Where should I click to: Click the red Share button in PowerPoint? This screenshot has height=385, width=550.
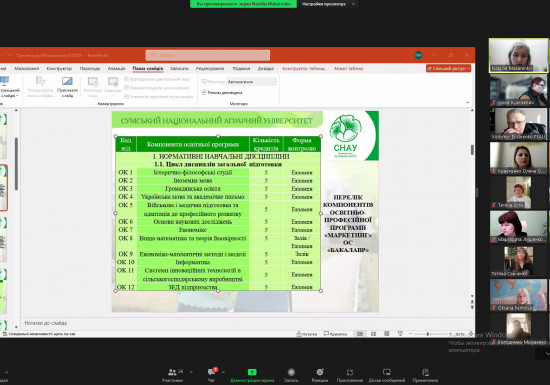(448, 68)
